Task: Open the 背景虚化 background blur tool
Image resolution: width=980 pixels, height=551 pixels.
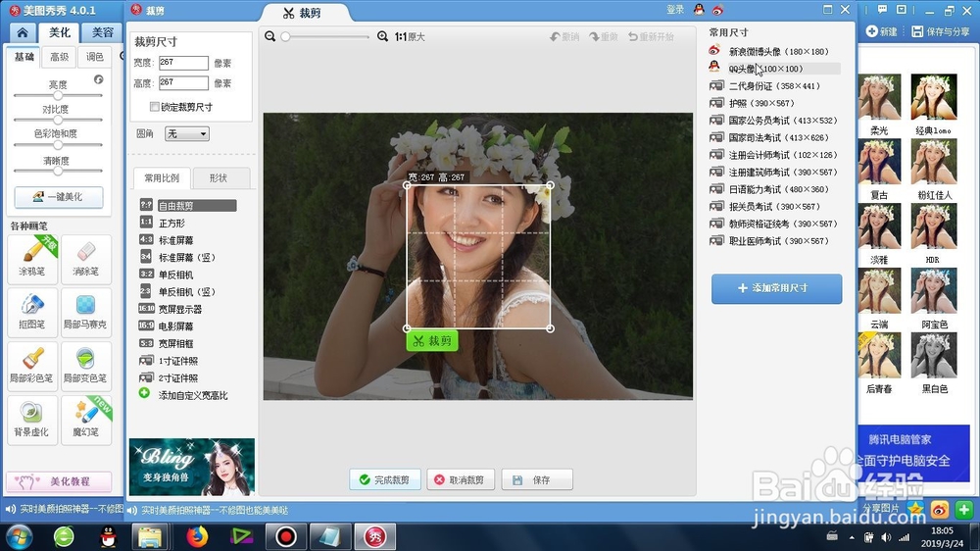Action: click(x=32, y=421)
